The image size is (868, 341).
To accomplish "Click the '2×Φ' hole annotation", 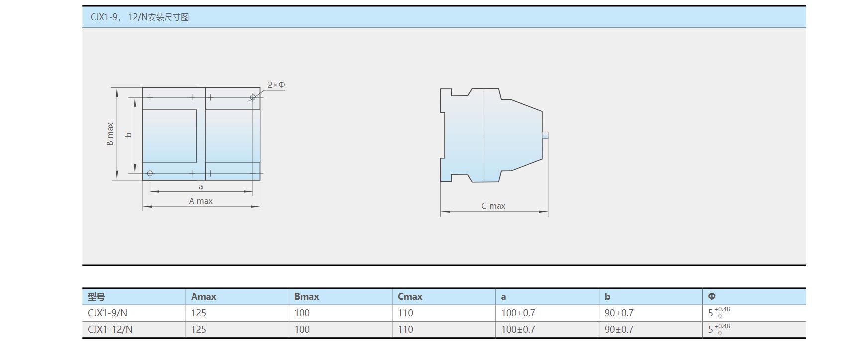I will (x=276, y=85).
